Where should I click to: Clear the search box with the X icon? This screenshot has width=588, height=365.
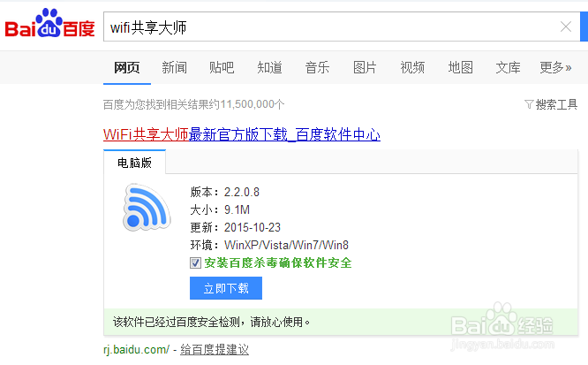pyautogui.click(x=566, y=27)
